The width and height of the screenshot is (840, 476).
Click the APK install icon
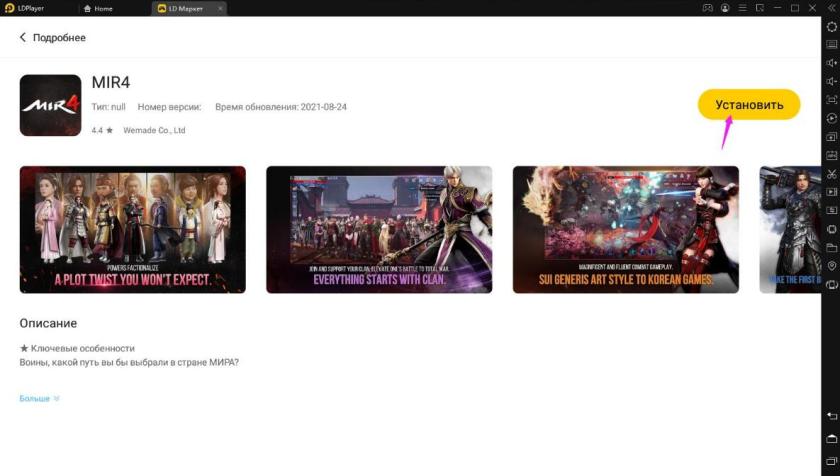[831, 155]
